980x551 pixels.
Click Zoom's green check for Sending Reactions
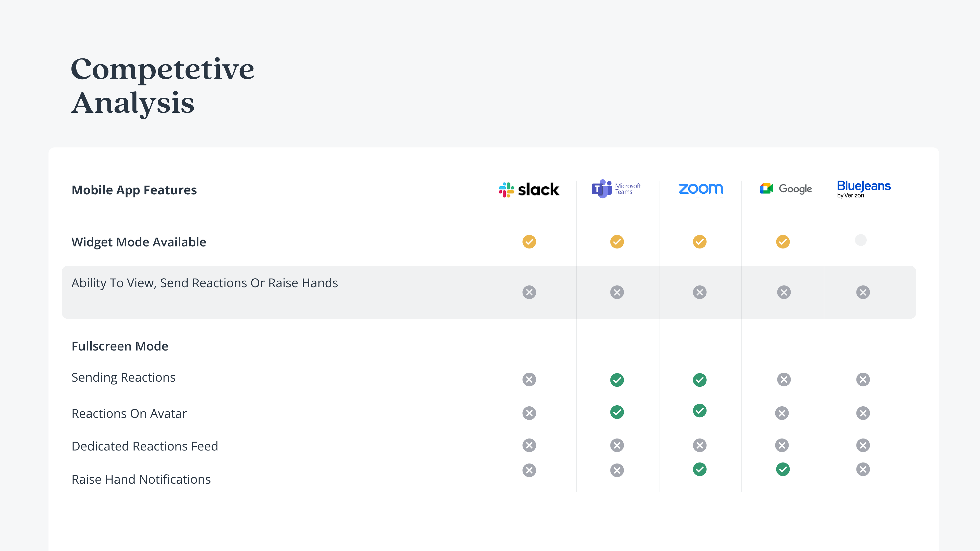pos(700,380)
